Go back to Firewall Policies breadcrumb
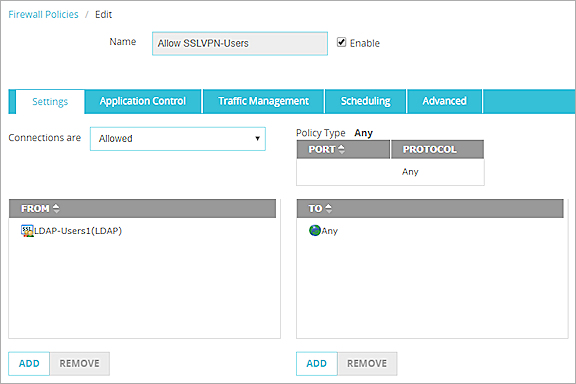Image resolution: width=576 pixels, height=384 pixels. (x=43, y=14)
